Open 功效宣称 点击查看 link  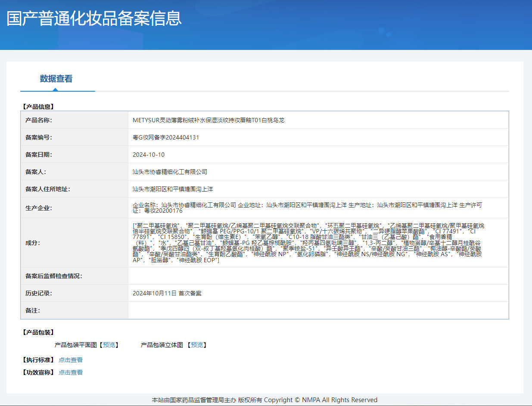coord(71,372)
